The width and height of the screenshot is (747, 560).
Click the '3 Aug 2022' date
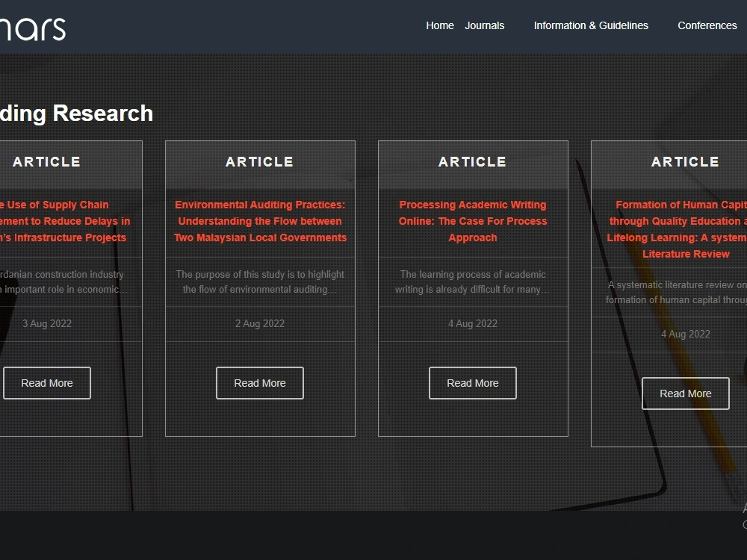coord(46,323)
